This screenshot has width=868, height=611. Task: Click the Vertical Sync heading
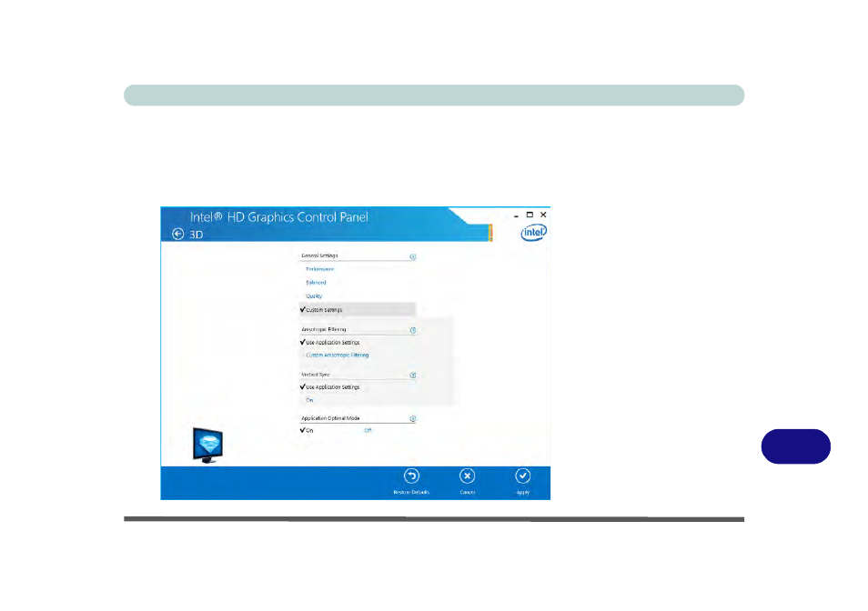point(316,375)
